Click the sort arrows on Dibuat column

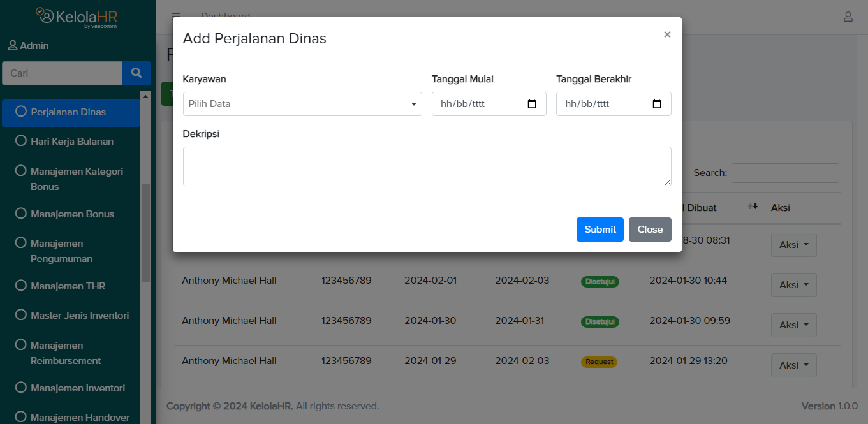[753, 207]
